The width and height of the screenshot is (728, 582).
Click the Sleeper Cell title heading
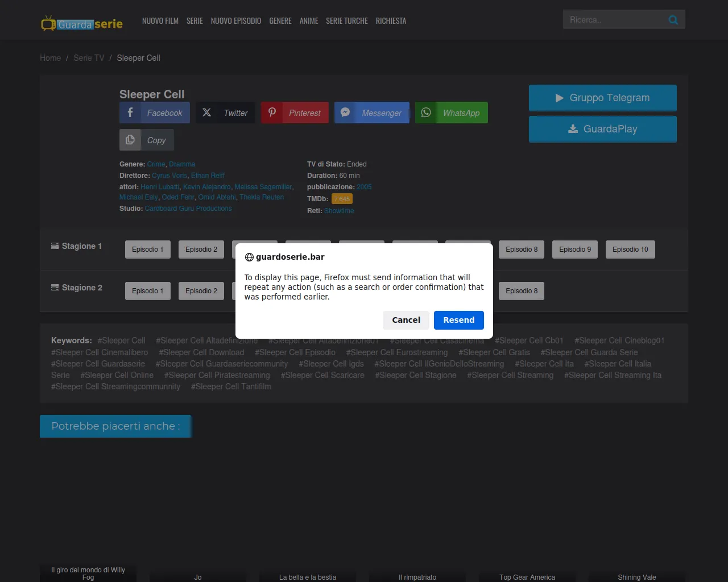[152, 94]
